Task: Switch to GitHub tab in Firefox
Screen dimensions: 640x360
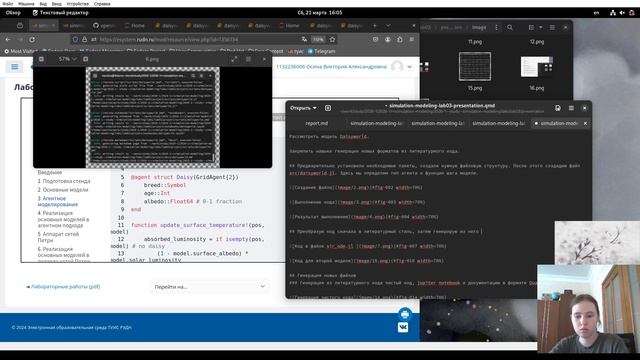Action: pyautogui.click(x=104, y=25)
